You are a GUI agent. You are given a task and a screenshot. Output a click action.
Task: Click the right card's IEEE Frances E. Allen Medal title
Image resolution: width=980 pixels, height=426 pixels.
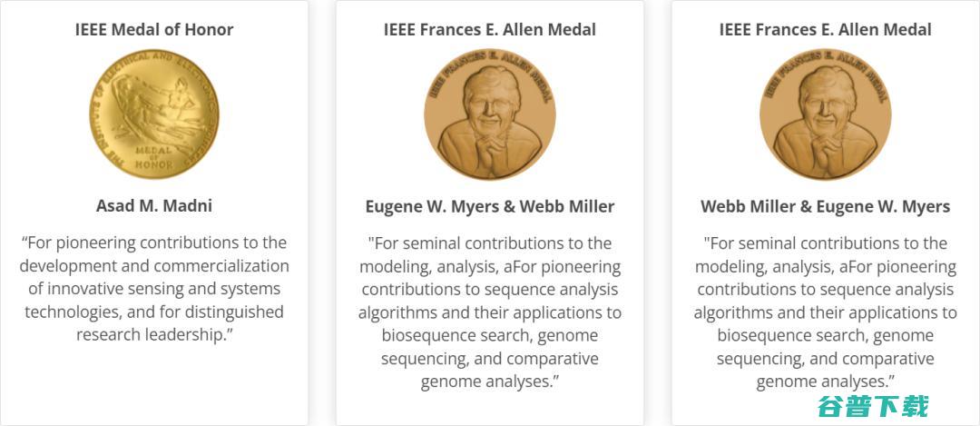[x=825, y=29]
